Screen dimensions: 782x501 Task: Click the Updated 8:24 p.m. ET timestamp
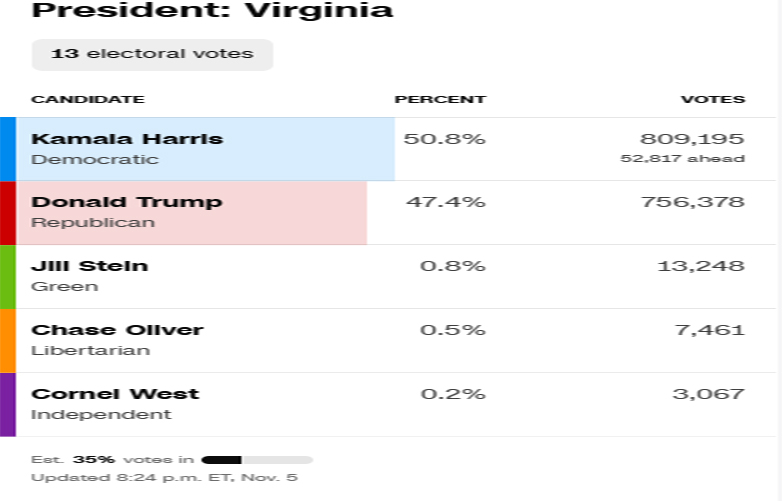164,478
